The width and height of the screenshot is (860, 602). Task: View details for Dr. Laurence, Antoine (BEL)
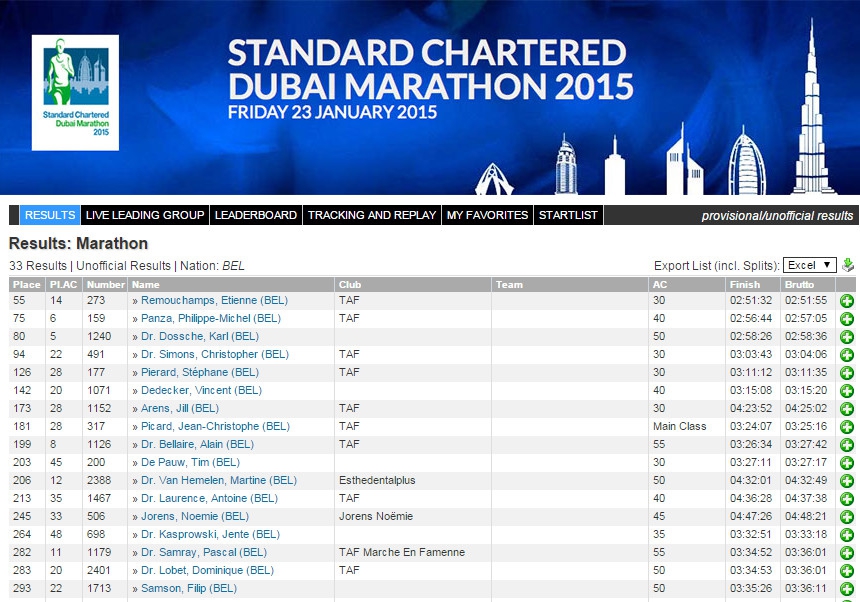tap(210, 499)
